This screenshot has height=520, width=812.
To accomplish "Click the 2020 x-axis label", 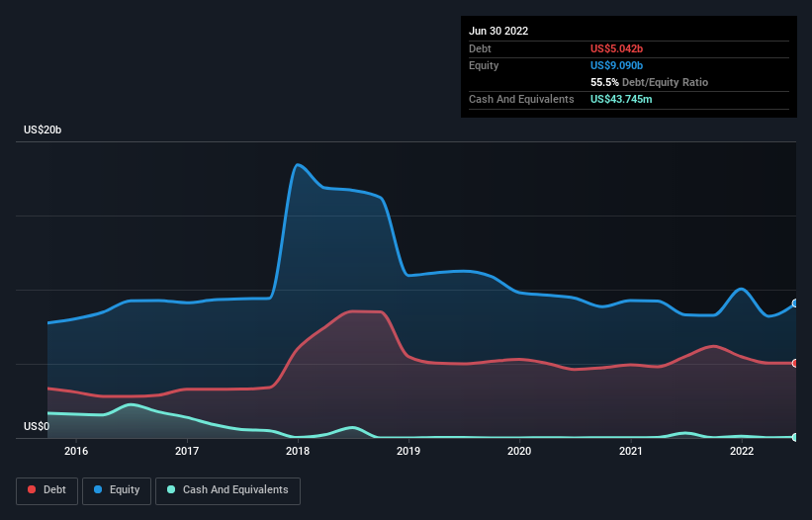I will coord(519,451).
